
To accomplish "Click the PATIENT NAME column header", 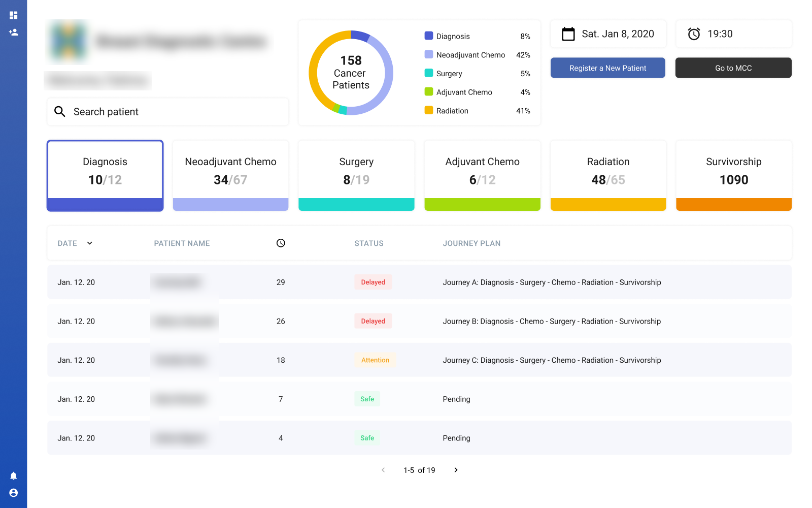I will [x=182, y=243].
